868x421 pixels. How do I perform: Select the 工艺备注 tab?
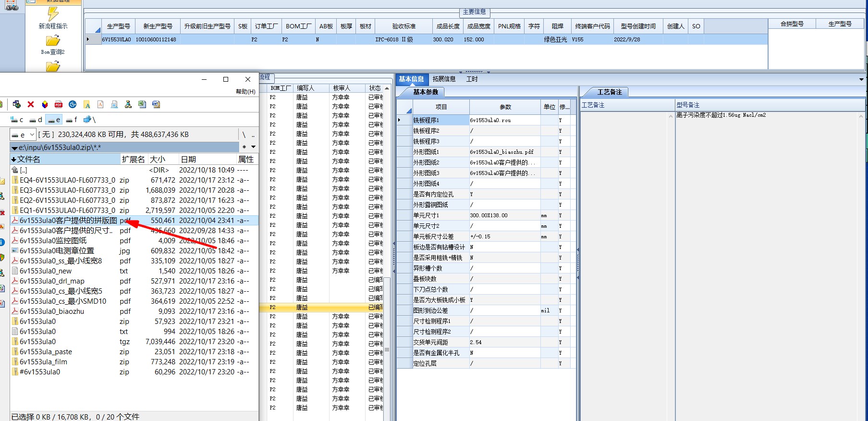(x=610, y=92)
